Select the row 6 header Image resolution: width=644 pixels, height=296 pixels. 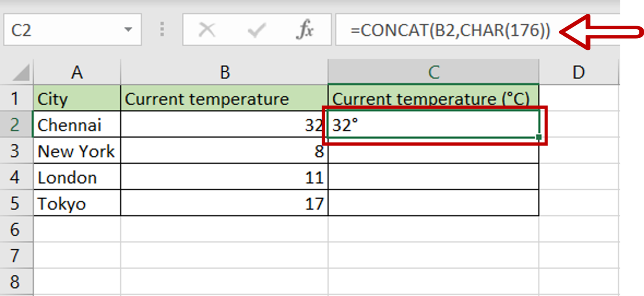point(15,229)
